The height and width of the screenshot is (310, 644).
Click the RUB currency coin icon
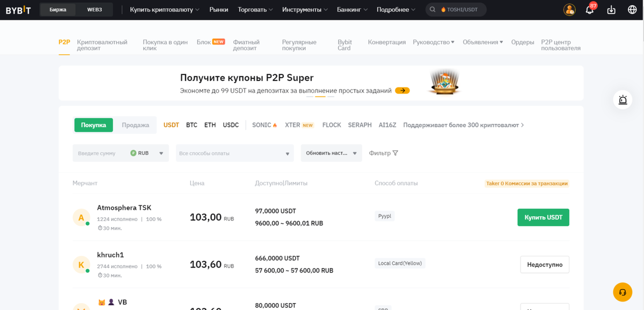(133, 153)
